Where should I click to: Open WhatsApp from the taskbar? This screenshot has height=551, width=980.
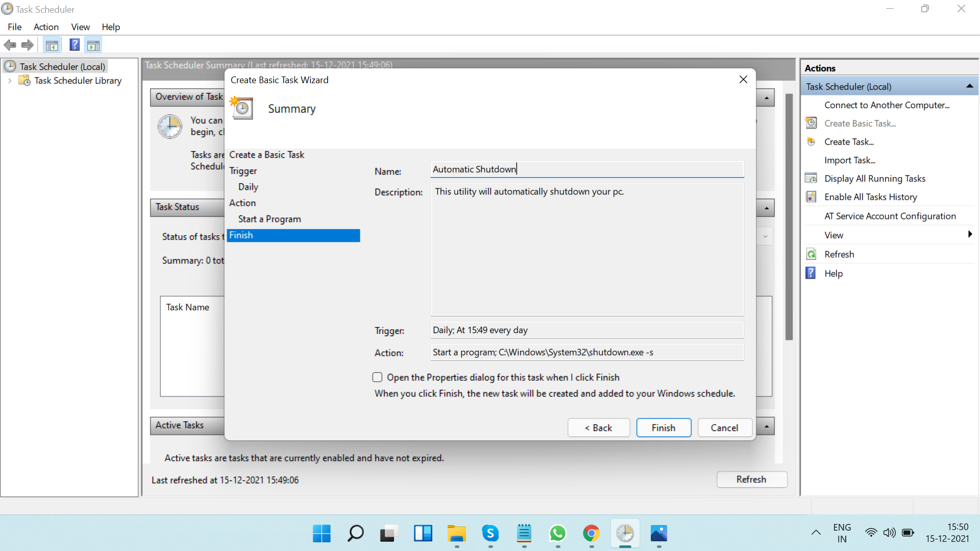[x=557, y=534]
